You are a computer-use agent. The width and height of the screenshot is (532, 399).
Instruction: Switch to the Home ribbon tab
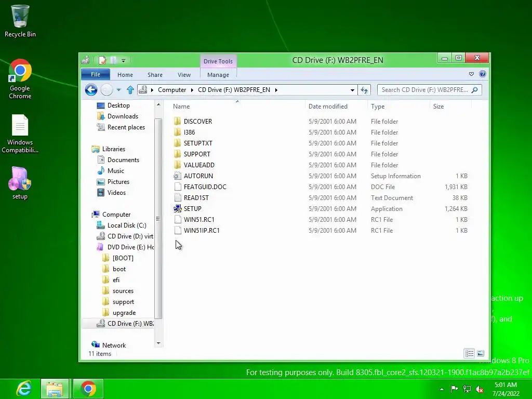pos(125,75)
